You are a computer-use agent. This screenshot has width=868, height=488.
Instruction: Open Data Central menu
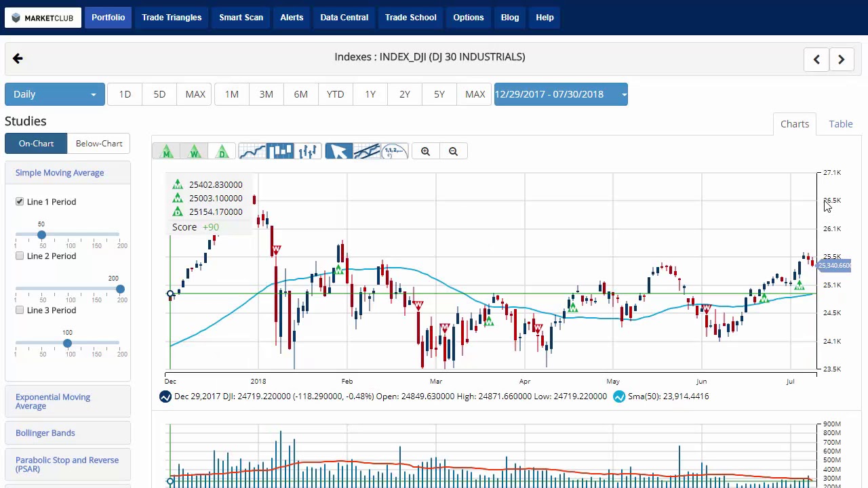(344, 18)
